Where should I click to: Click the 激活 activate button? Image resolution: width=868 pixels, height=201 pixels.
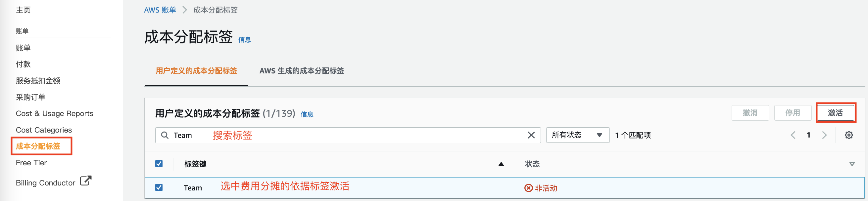click(836, 113)
